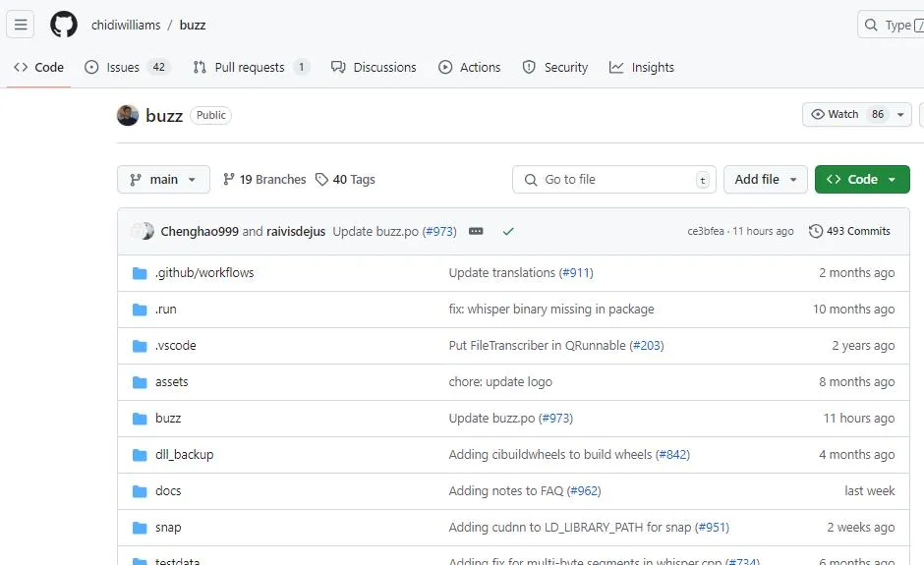Click the tag icon beside 40 Tags
Screen dimensions: 924x565
tap(321, 179)
